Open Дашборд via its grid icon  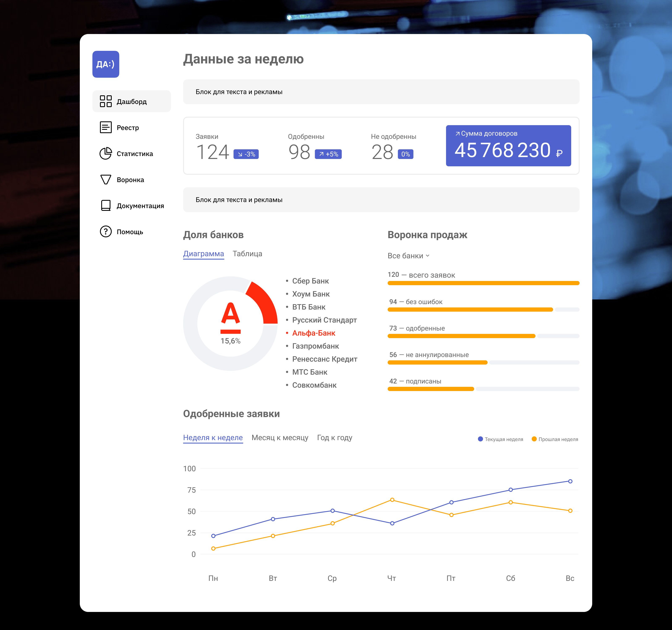tap(105, 101)
